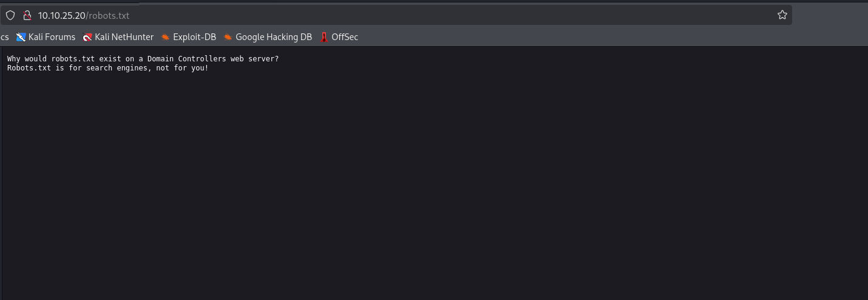Viewport: 868px width, 300px height.
Task: Click the insecure connection padlock icon
Action: click(27, 15)
